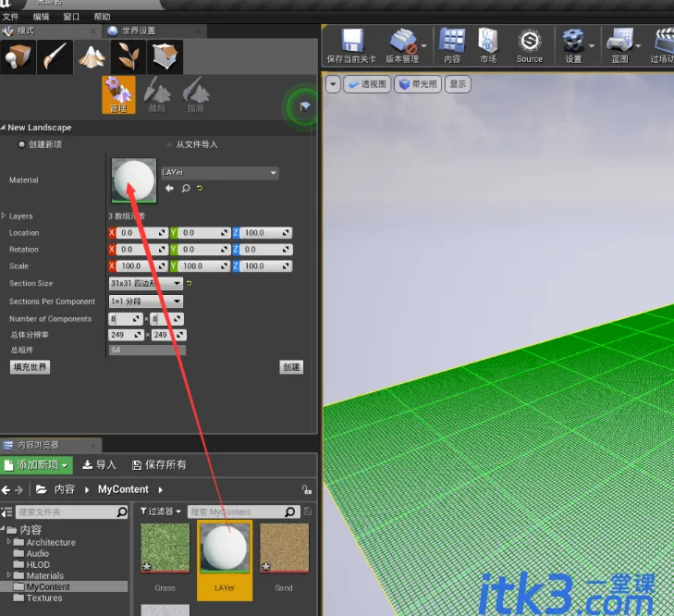Open the 文件 menu

pyautogui.click(x=10, y=17)
